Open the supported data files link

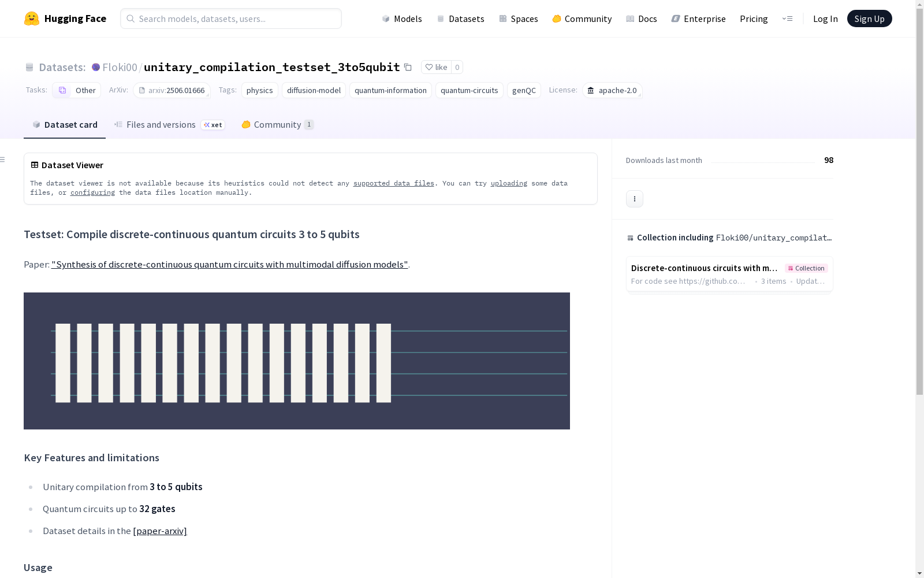pyautogui.click(x=393, y=183)
